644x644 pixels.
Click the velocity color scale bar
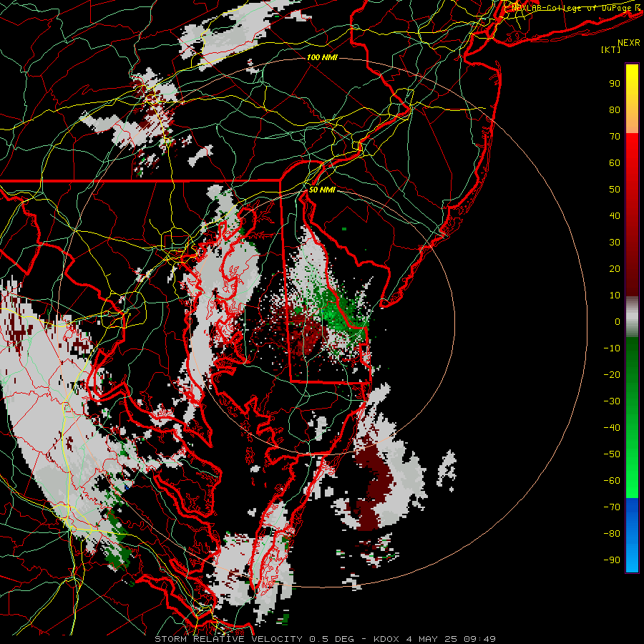(x=632, y=318)
